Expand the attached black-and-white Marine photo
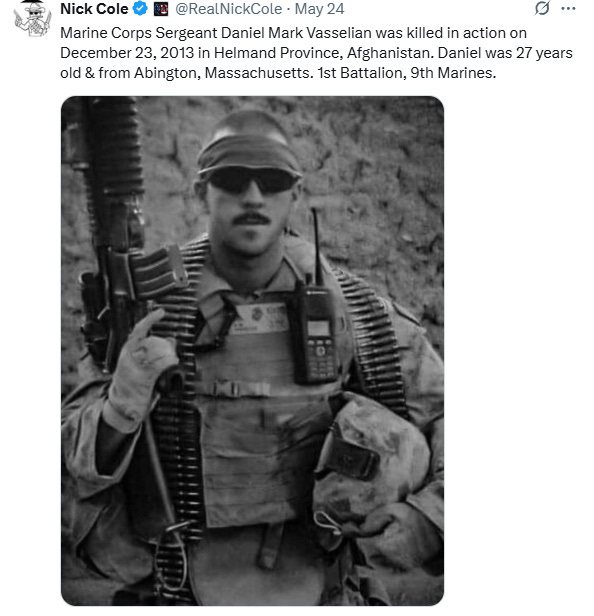 (253, 351)
